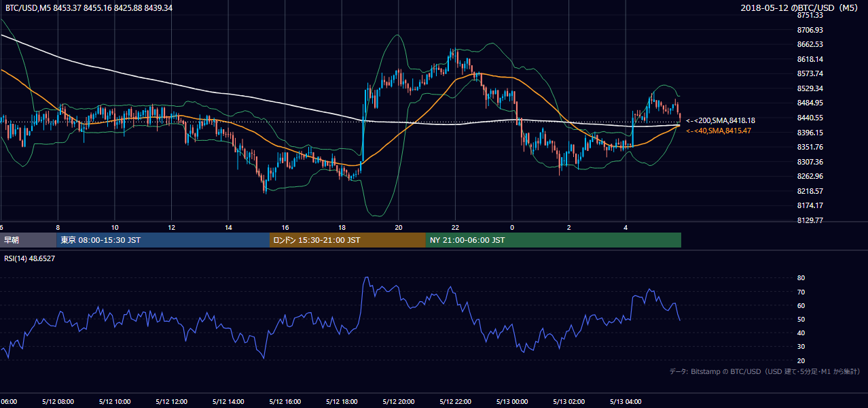Screen dimensions: 868x408
Task: Click the 40 SMA 8415.47 label
Action: tap(718, 131)
